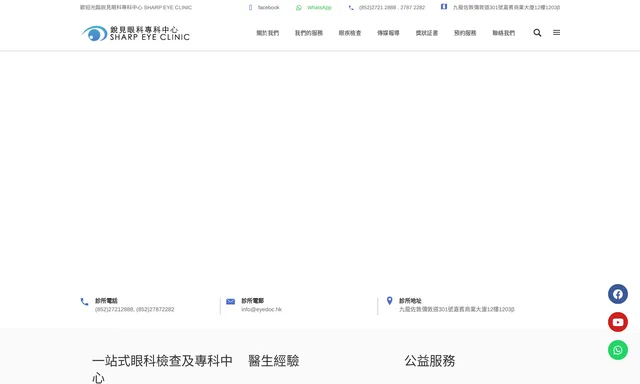Open the 聯絡我們 menu item

pos(504,33)
